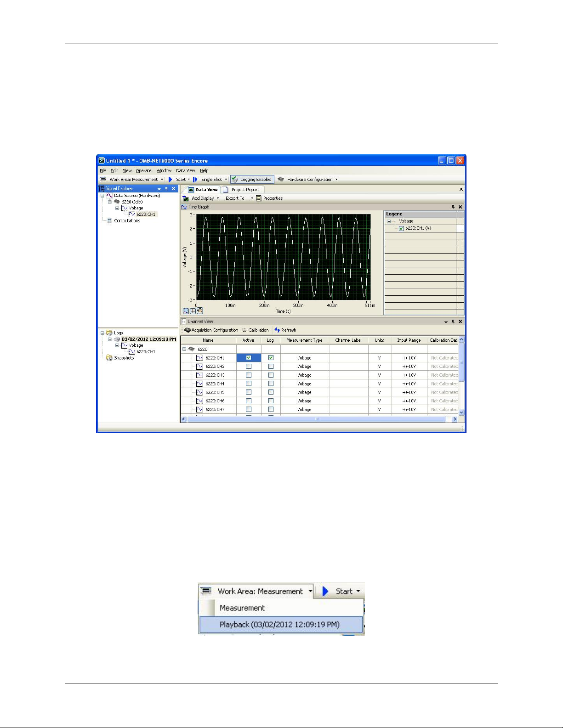Click the Channel View vertical scrollbar down arrow

point(461,412)
